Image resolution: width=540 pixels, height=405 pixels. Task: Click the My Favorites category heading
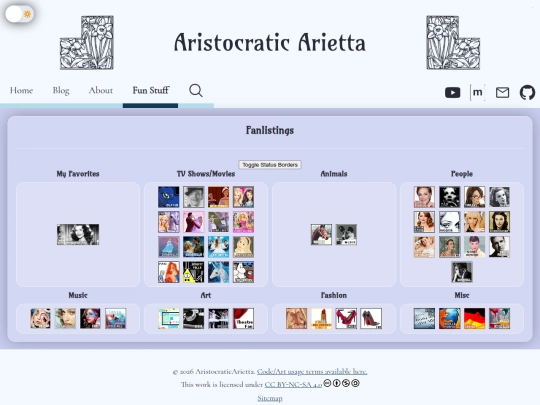pos(78,174)
